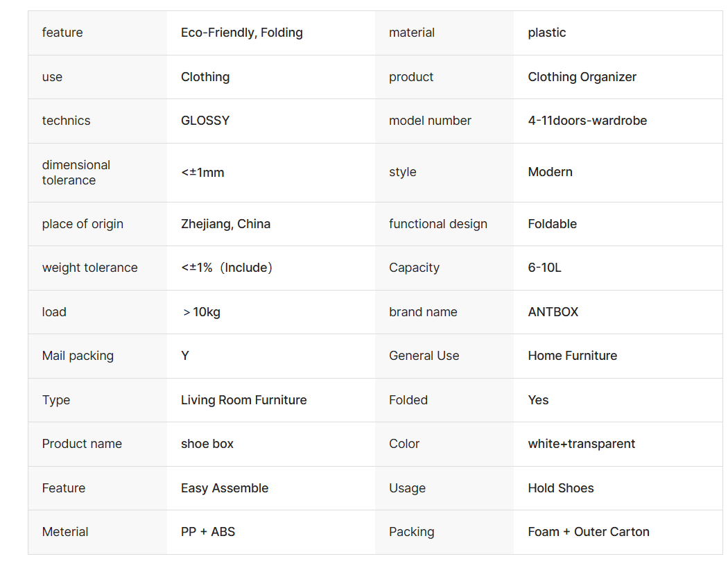Screen dimensions: 728x561
Task: Select the 'Home Furniture' general use value
Action: 573,356
